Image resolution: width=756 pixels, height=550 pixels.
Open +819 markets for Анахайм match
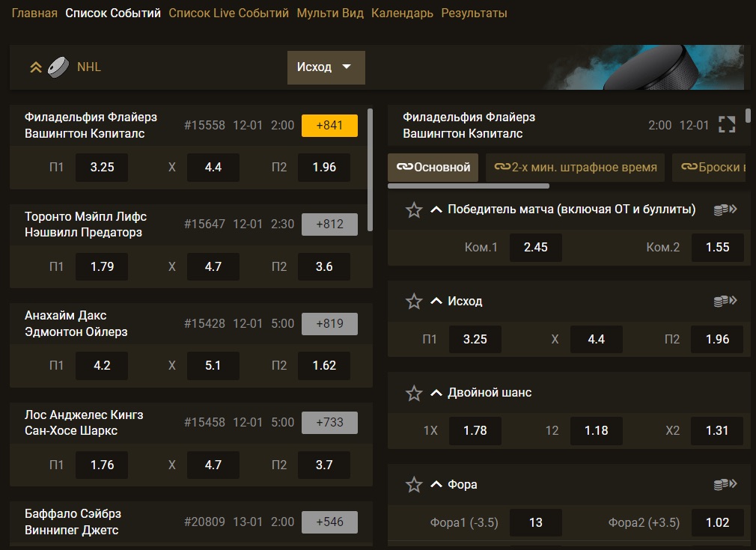pos(330,323)
